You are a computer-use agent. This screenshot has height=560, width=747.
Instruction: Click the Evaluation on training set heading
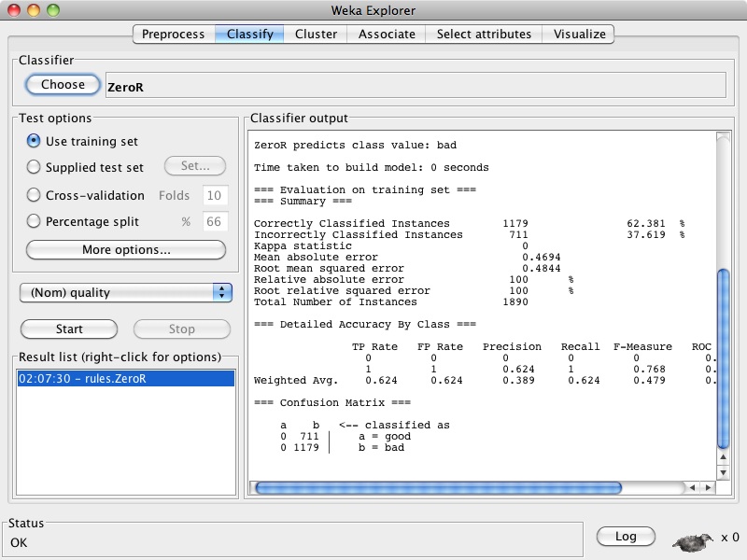click(365, 190)
